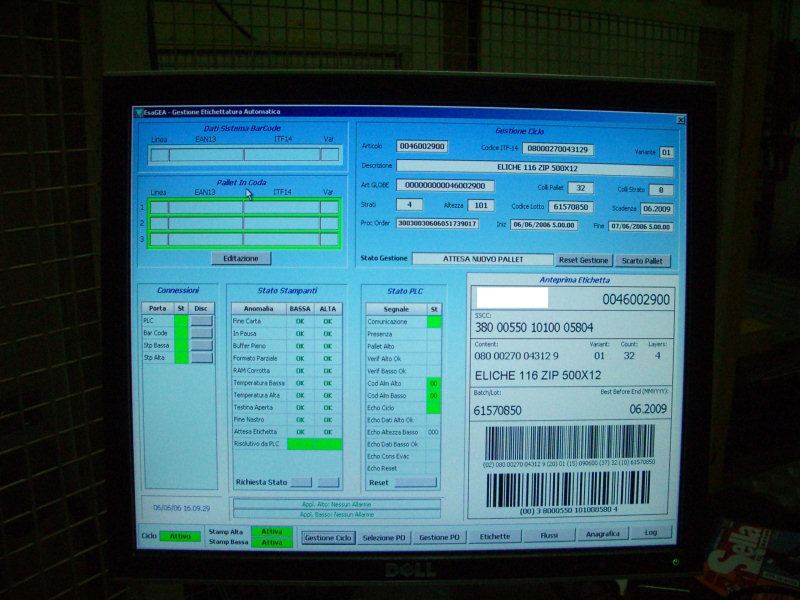Click the Articolo field showing 0046002900
The image size is (800, 600).
tap(422, 147)
